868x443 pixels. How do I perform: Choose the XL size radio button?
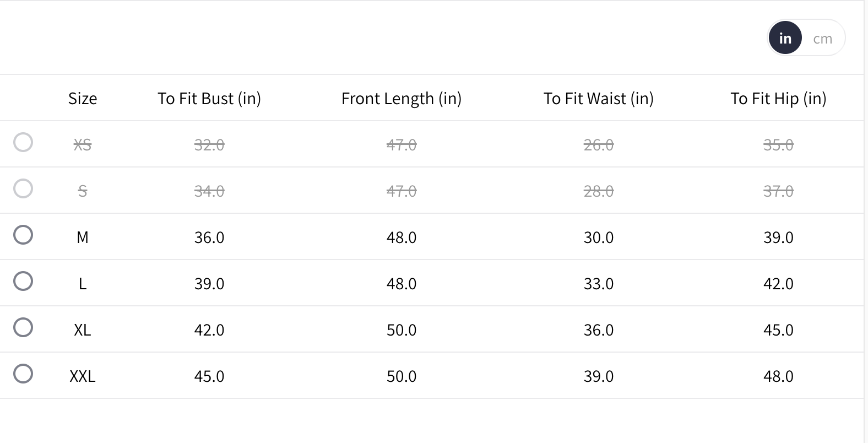point(23,327)
